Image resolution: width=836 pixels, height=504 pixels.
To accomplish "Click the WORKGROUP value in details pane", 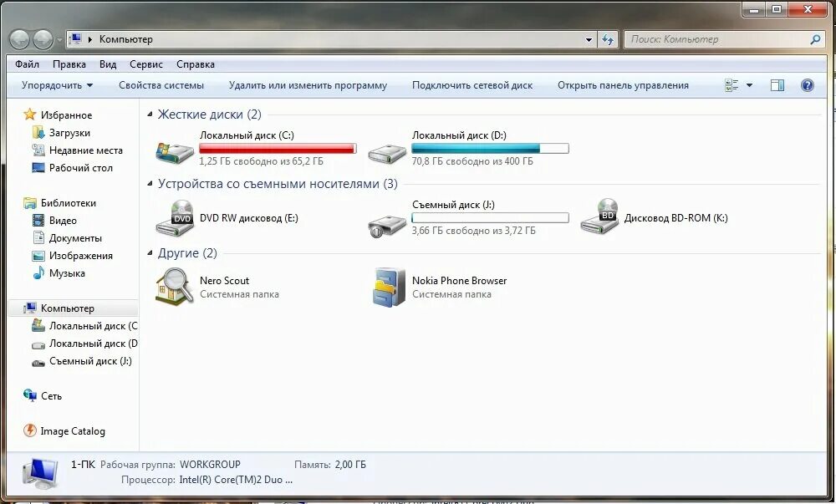I will tap(210, 465).
